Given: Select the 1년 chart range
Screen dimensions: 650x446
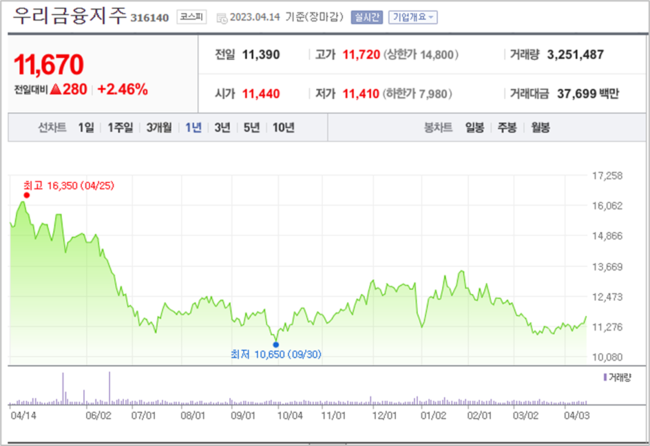Looking at the screenshot, I should pos(193,128).
